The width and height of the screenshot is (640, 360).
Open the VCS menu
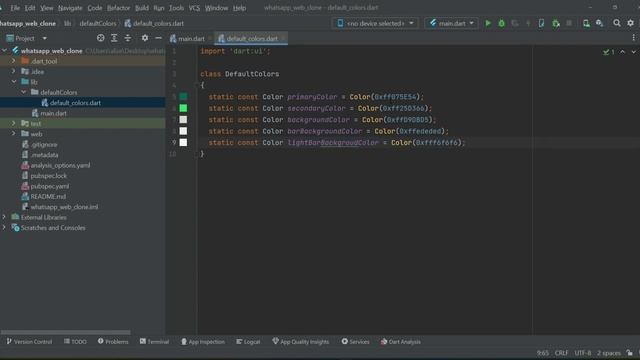pos(194,8)
